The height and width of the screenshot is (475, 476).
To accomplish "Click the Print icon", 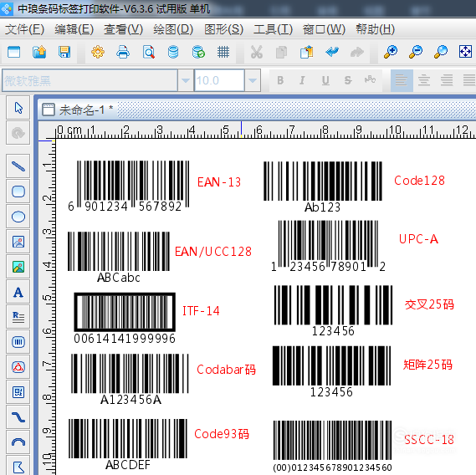I will point(123,52).
